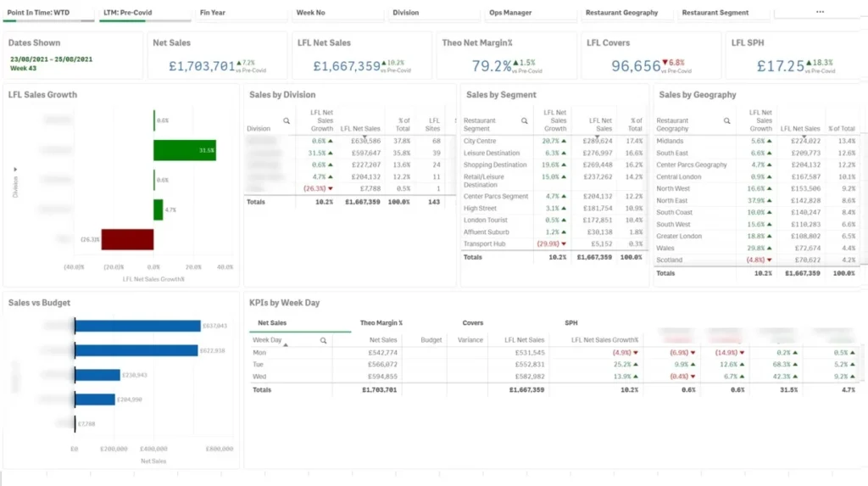The height and width of the screenshot is (486, 868).
Task: Select the Retail/Leisure Destination segment row
Action: tap(553, 181)
